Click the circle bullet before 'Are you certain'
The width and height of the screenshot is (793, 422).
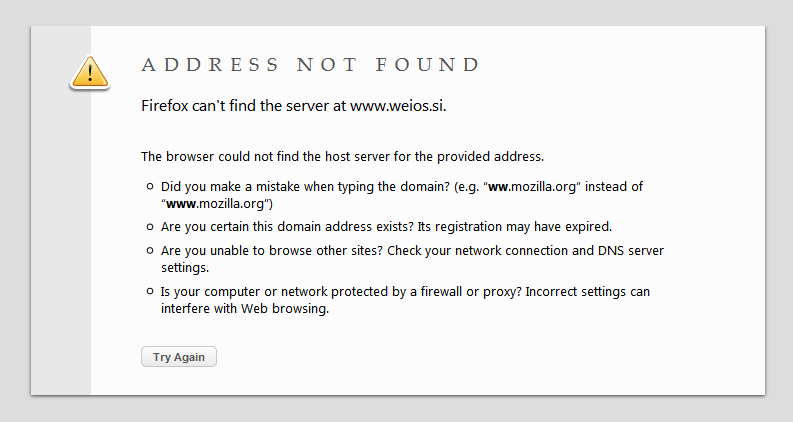pyautogui.click(x=150, y=226)
